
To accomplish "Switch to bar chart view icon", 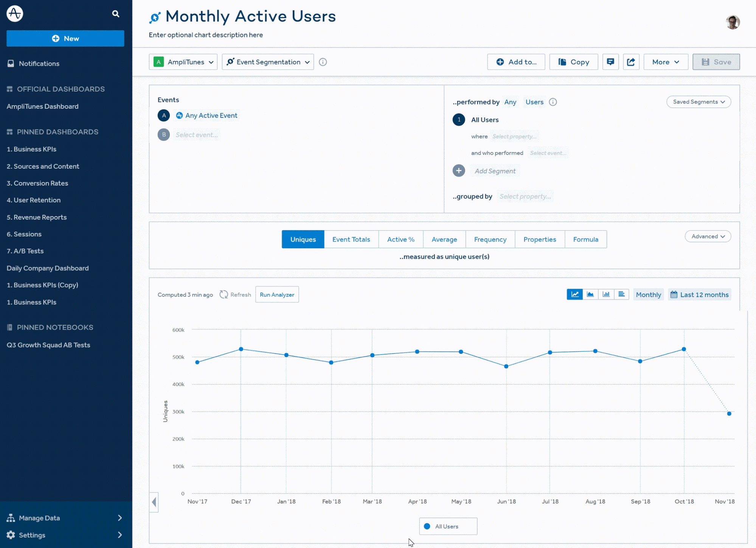I will click(x=606, y=294).
